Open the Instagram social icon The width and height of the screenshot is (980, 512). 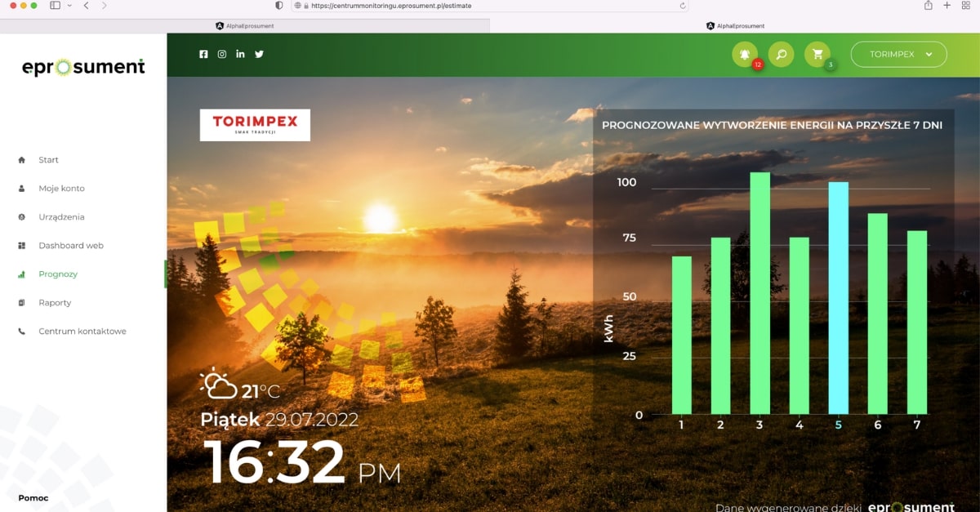coord(222,54)
